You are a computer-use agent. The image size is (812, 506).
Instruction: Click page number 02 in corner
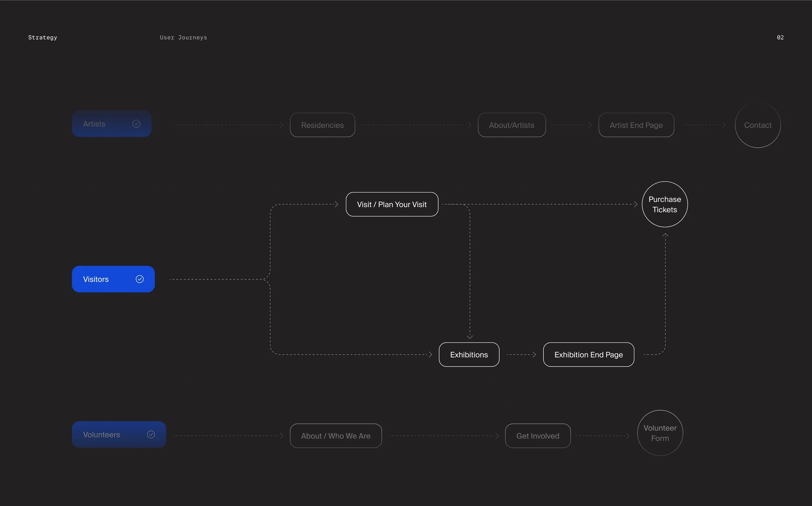[780, 37]
